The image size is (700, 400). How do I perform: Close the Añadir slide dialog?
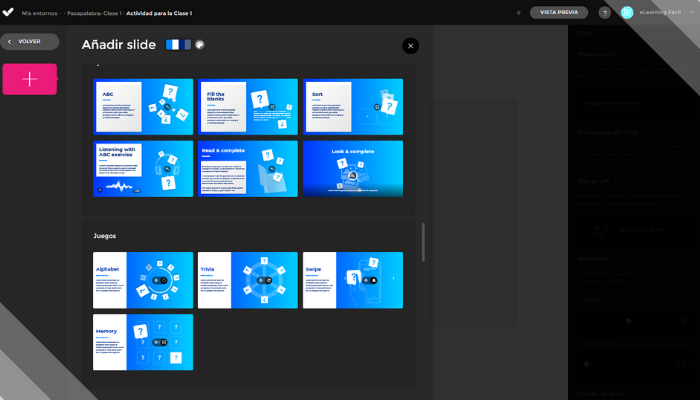point(410,46)
